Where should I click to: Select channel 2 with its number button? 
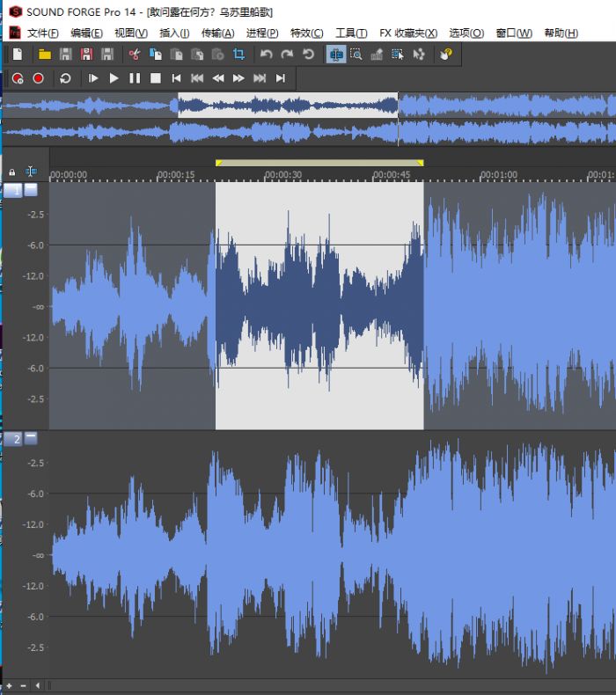[13, 439]
